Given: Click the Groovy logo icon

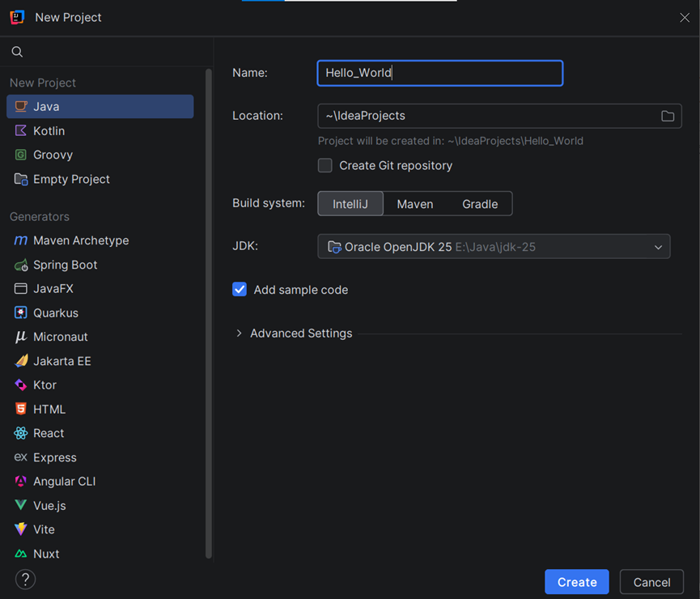Looking at the screenshot, I should [21, 155].
